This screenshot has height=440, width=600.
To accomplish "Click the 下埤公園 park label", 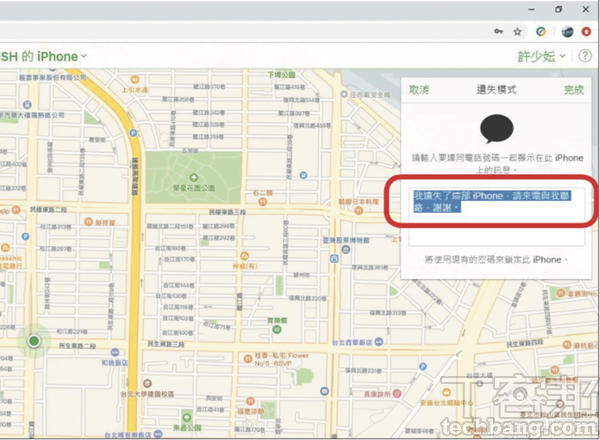I will coord(281,75).
